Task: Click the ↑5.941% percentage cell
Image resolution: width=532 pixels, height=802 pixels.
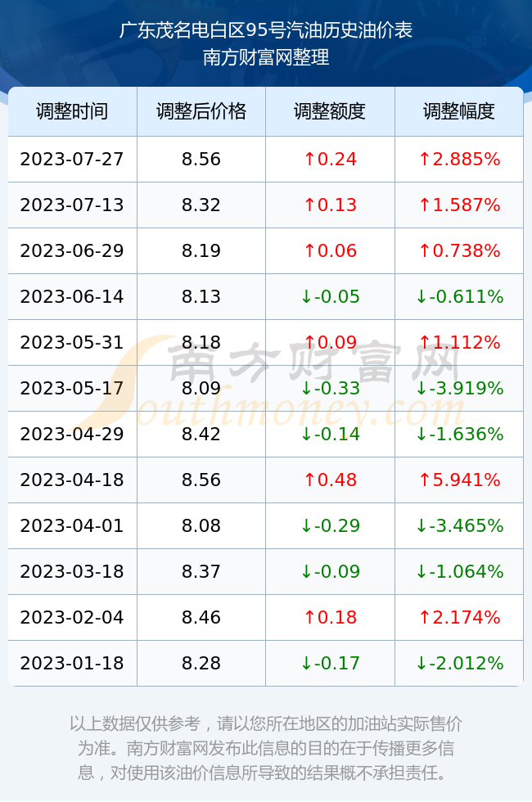Action: (459, 480)
